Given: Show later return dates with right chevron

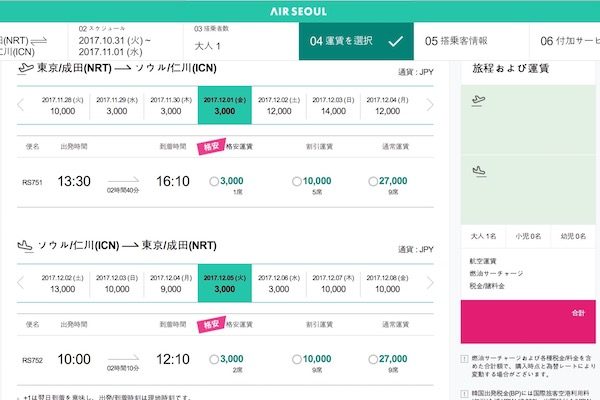Looking at the screenshot, I should click(x=430, y=283).
